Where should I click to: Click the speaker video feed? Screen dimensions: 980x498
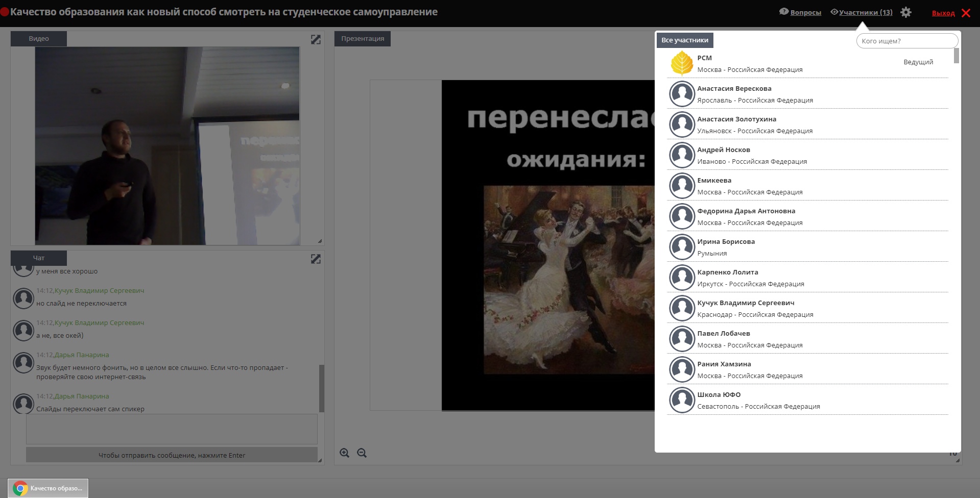167,146
